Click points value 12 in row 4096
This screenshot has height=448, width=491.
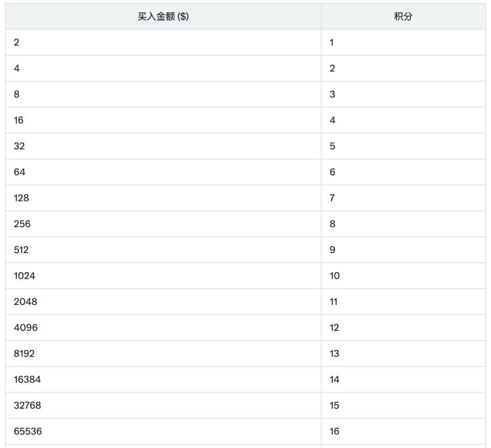(403, 328)
